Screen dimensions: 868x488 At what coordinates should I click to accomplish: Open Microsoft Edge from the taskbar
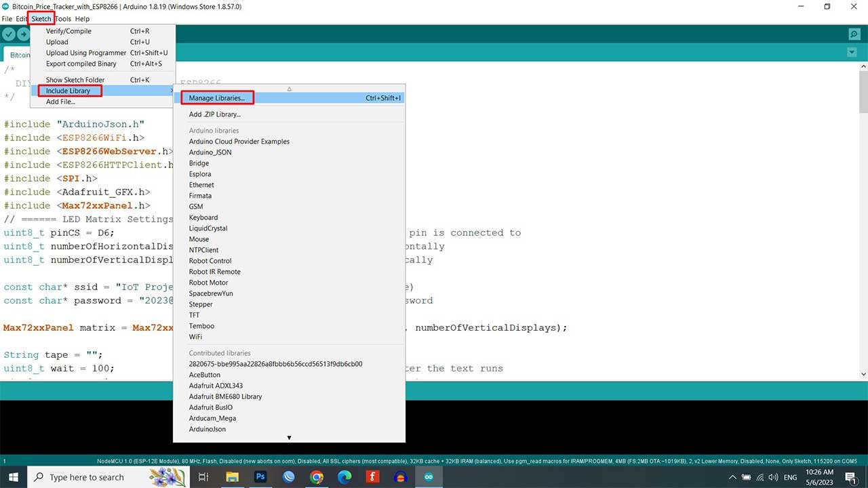[344, 477]
